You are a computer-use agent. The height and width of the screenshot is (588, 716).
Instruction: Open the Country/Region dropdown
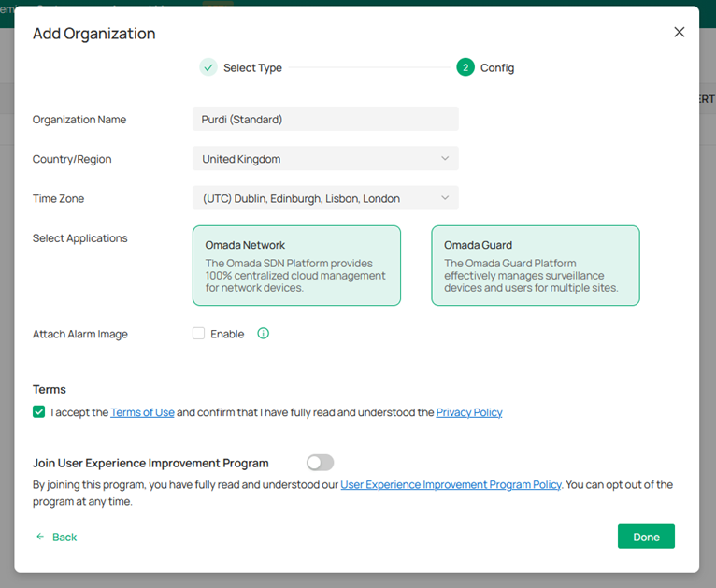pos(324,159)
